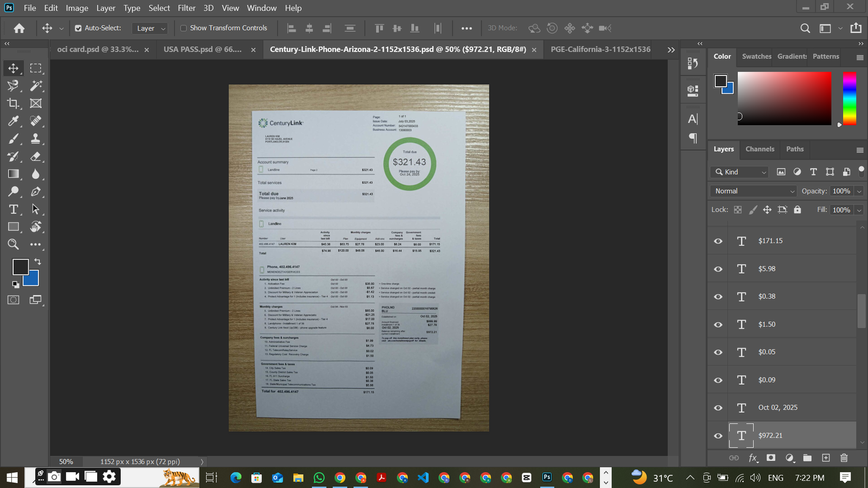Image resolution: width=868 pixels, height=488 pixels.
Task: Switch to the Swatches tab
Action: click(x=756, y=56)
